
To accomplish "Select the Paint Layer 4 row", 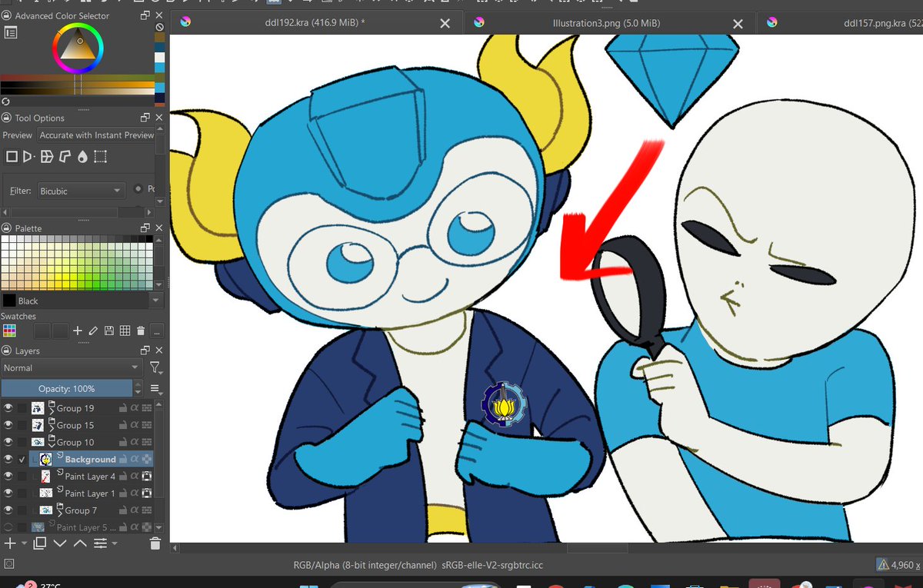I will [x=91, y=476].
